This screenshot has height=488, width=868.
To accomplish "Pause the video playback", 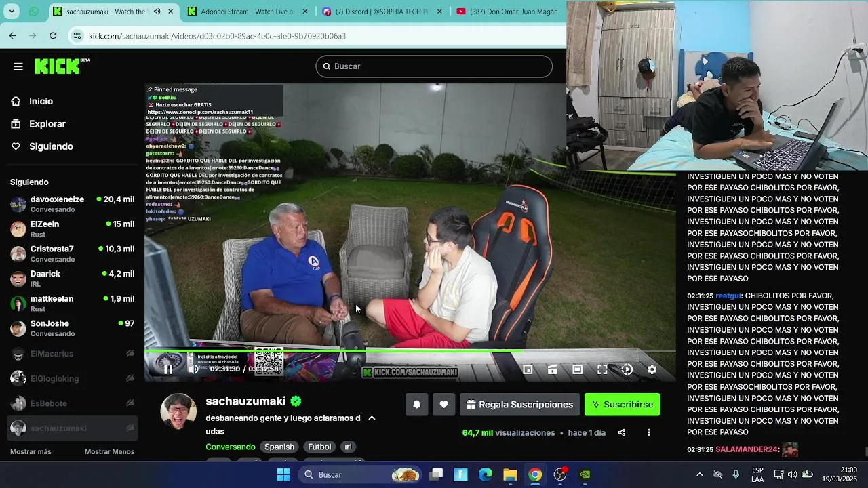I will [x=168, y=369].
